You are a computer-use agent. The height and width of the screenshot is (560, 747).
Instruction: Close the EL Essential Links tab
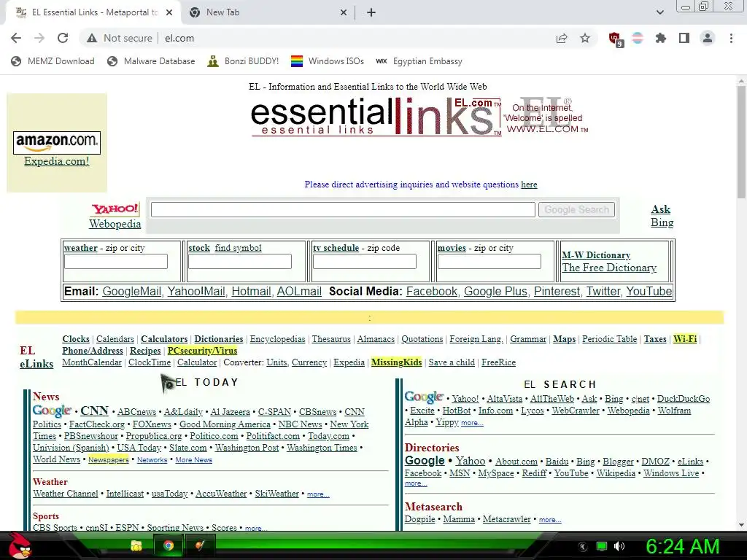(169, 13)
